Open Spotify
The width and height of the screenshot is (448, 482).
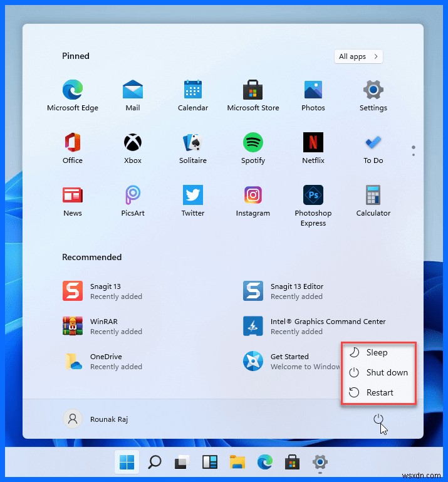(253, 149)
